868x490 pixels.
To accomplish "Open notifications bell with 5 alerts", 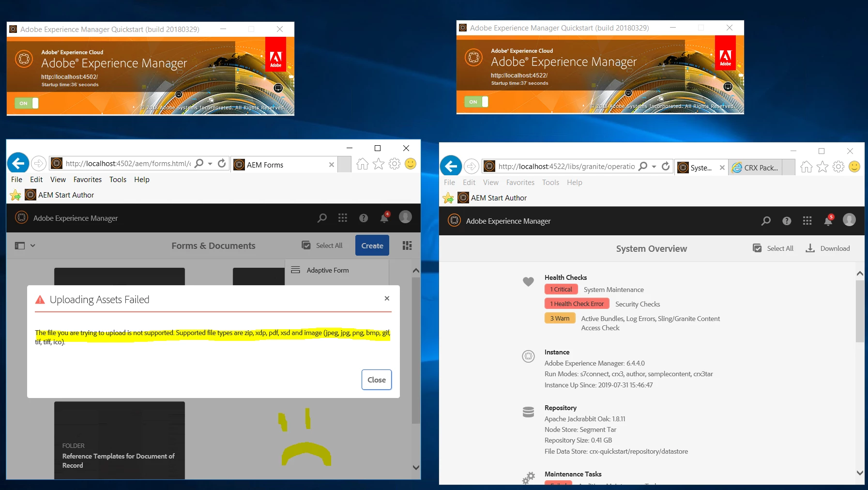I will coord(828,221).
